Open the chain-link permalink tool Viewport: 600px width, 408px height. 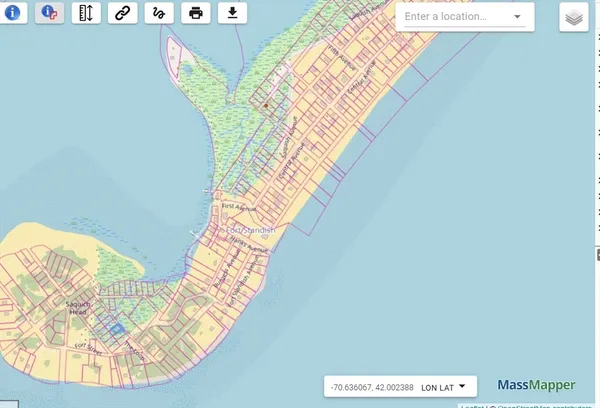[122, 13]
